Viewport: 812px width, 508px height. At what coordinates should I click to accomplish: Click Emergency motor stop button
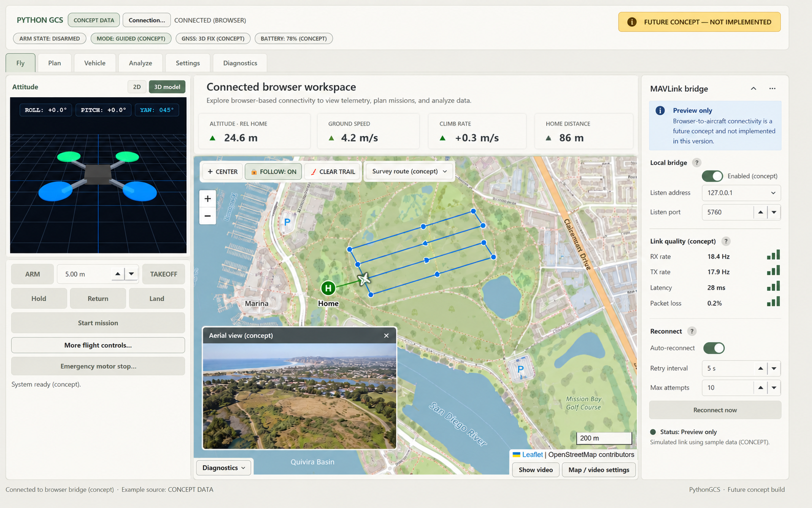98,366
